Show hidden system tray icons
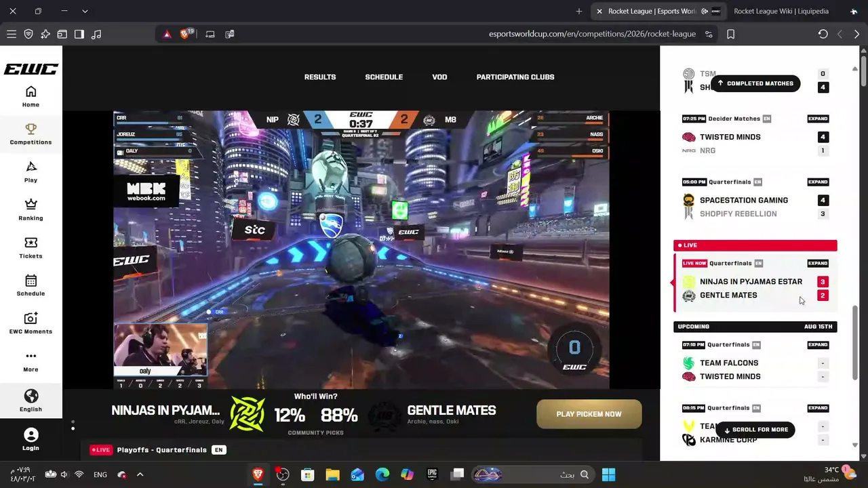 point(140,474)
